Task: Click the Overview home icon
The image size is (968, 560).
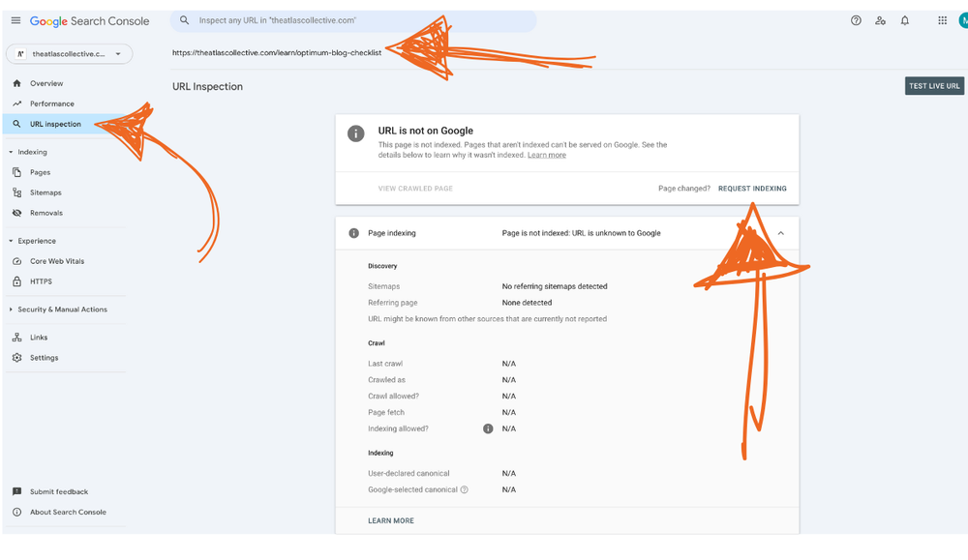Action: click(16, 83)
